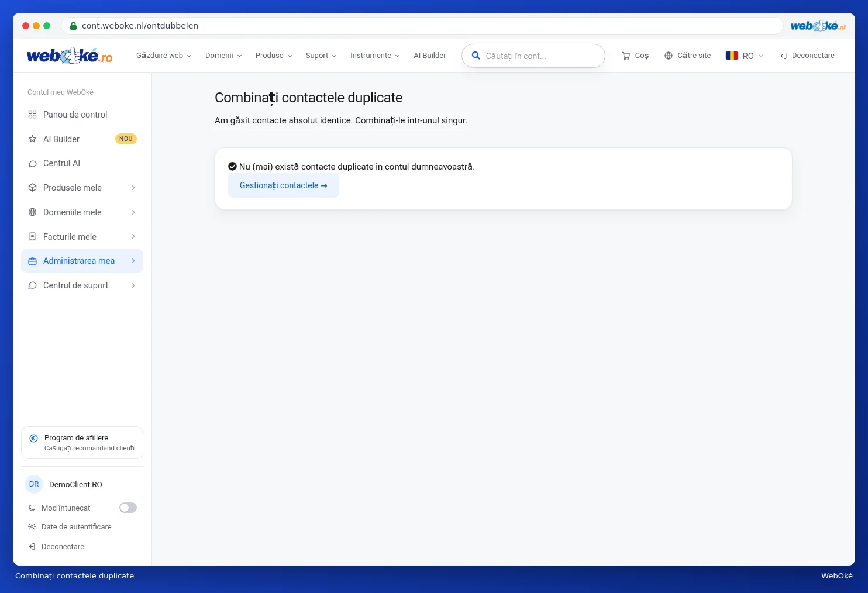Viewport: 868px width, 593px height.
Task: Click the Panou de control grid icon
Action: tap(33, 115)
